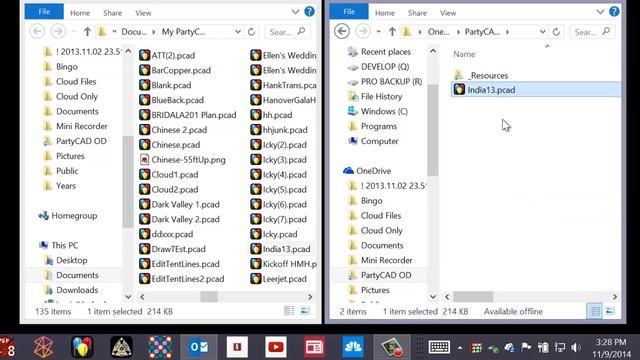640x360 pixels.
Task: Refresh the left Explorer window
Action: pos(251,31)
